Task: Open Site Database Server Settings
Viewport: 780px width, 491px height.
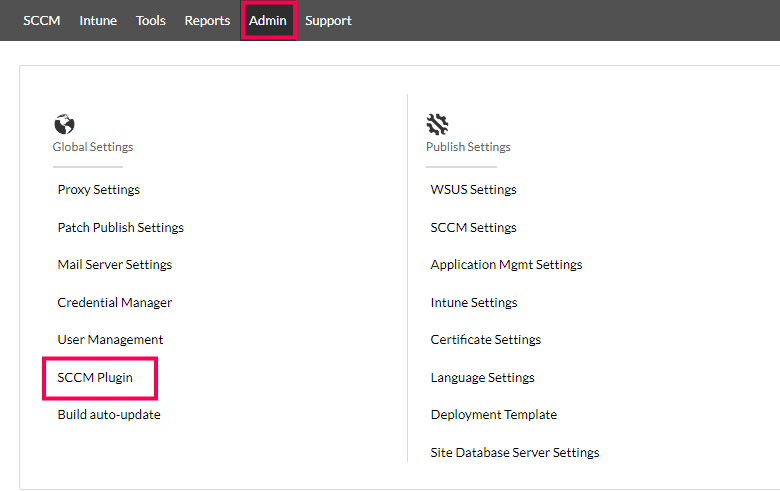Action: 515,453
